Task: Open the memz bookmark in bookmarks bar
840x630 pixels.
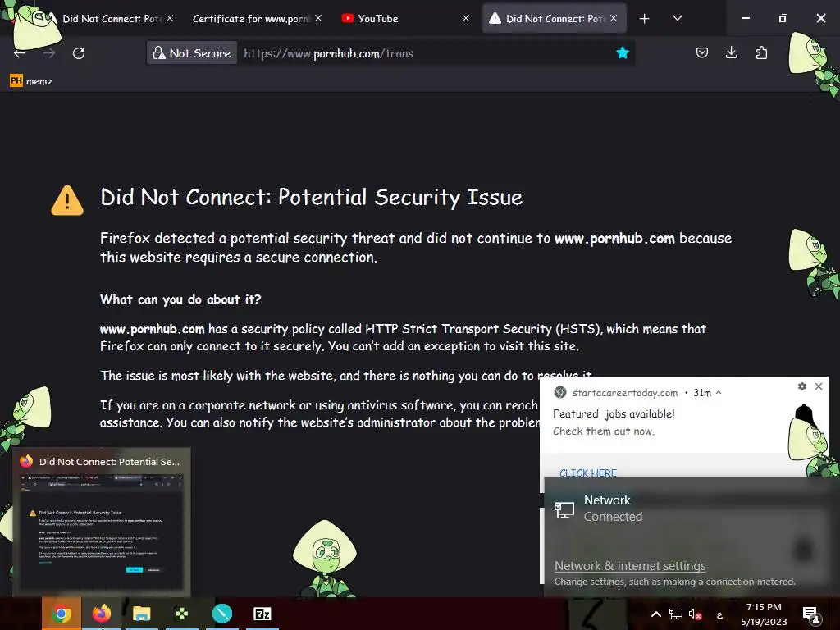Action: click(x=31, y=81)
